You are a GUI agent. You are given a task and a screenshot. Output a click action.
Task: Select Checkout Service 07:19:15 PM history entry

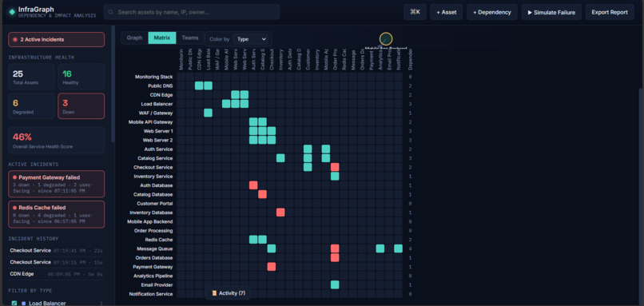point(56,262)
